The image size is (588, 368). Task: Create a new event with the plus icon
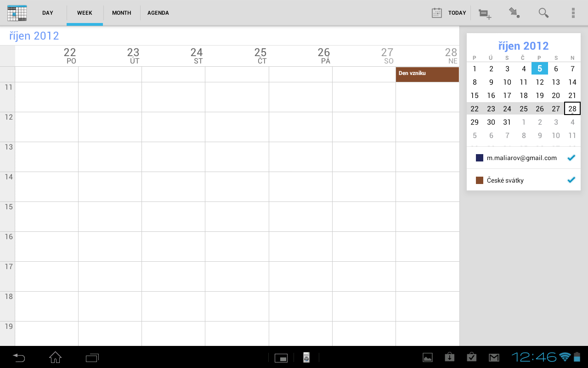pyautogui.click(x=484, y=13)
